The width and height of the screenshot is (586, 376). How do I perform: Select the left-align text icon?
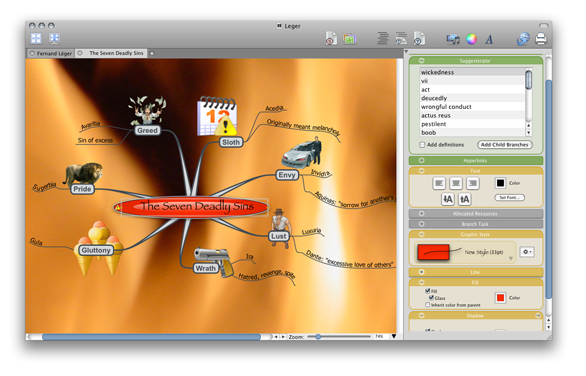[x=439, y=183]
